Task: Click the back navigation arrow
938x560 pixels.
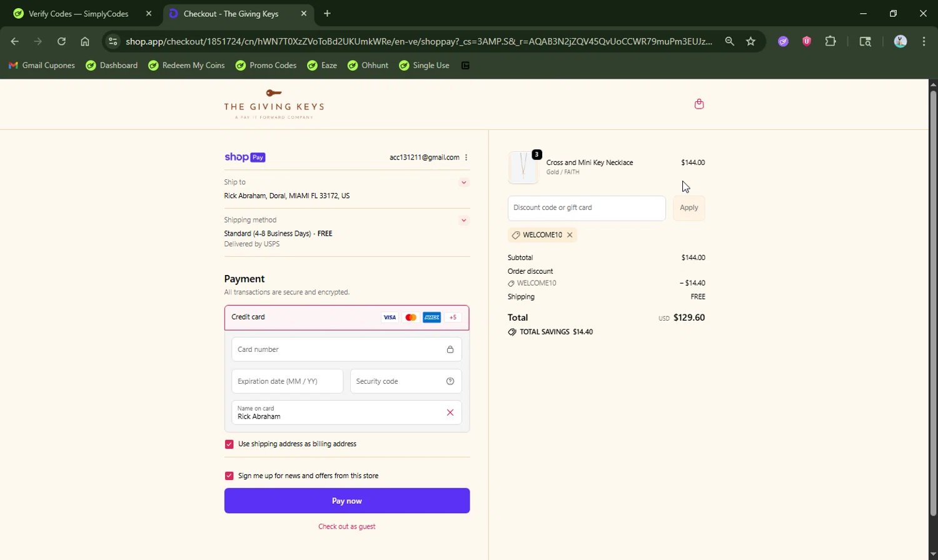Action: coord(15,41)
